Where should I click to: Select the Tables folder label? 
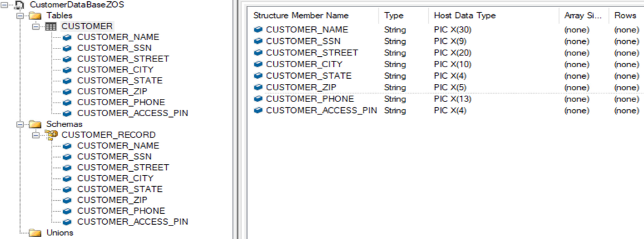pos(59,16)
